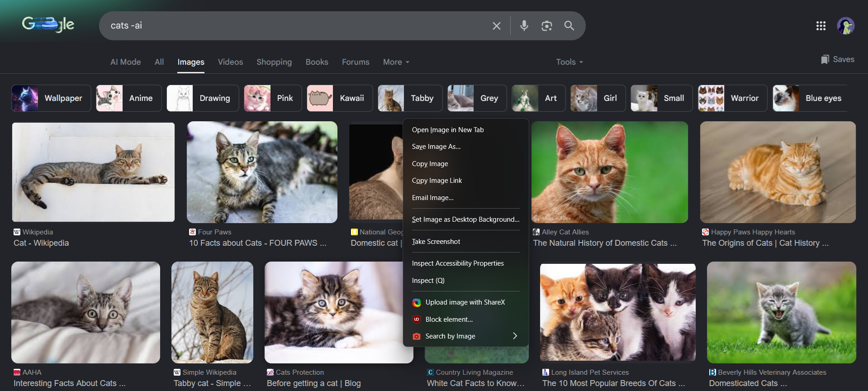The width and height of the screenshot is (868, 391).
Task: Filter results by the Tabby chip
Action: click(410, 98)
